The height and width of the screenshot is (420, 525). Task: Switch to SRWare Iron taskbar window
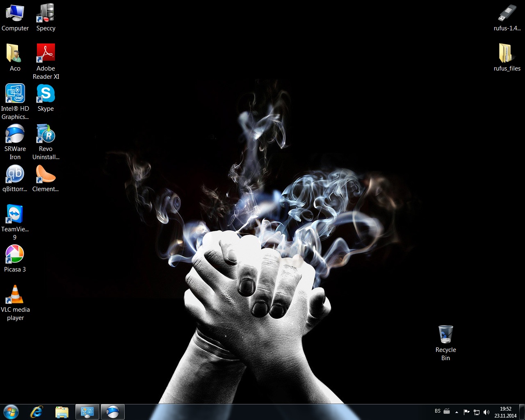tap(113, 412)
